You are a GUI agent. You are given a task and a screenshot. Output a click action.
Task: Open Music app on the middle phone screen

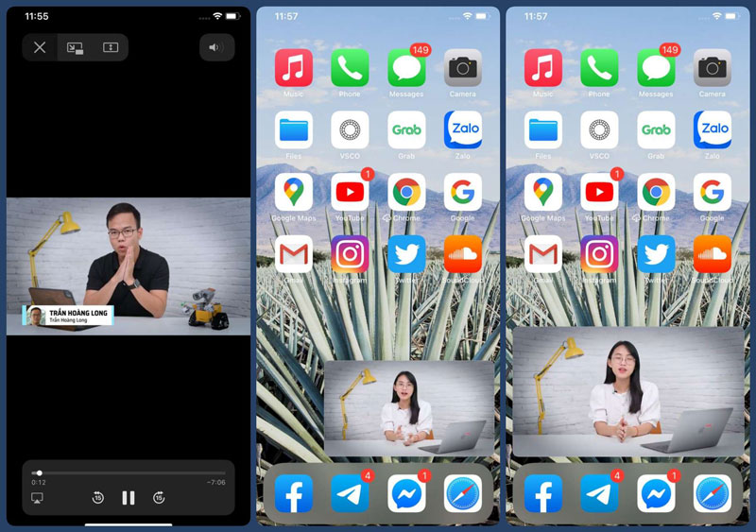(294, 68)
